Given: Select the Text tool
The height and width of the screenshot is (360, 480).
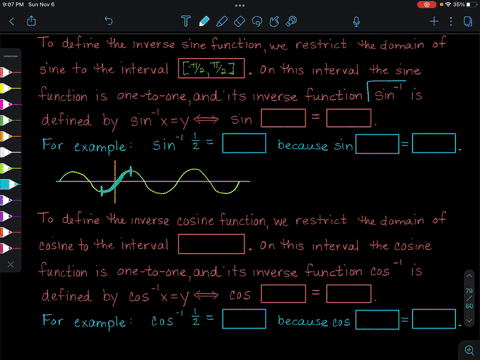Looking at the screenshot, I should pos(186,21).
